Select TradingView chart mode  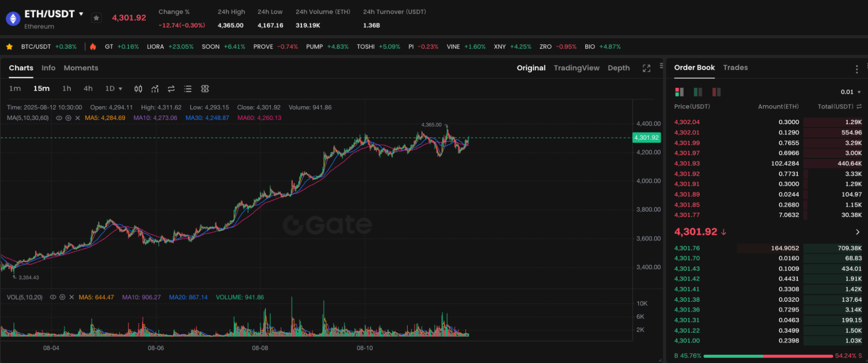pyautogui.click(x=577, y=68)
